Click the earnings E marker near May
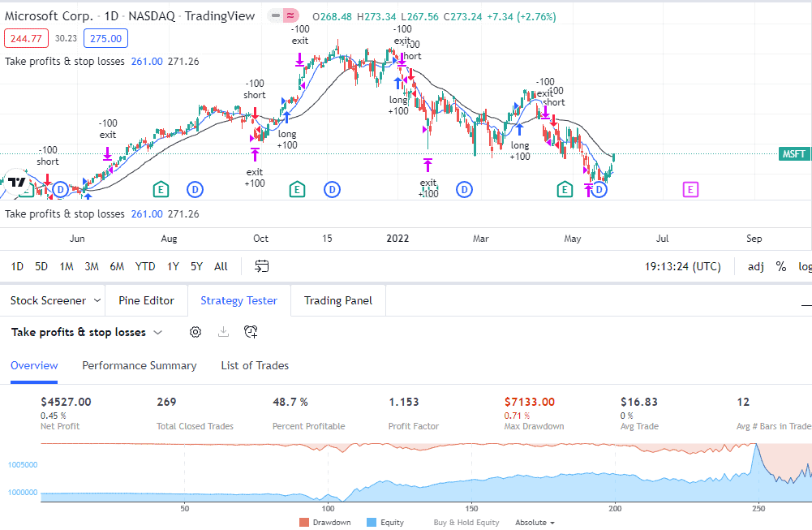Image resolution: width=812 pixels, height=530 pixels. click(565, 190)
